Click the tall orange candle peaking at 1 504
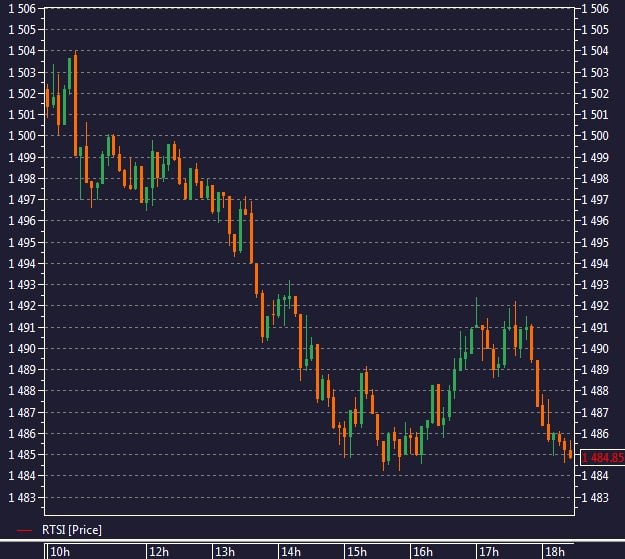Viewport: 625px width, 559px height. 76,104
